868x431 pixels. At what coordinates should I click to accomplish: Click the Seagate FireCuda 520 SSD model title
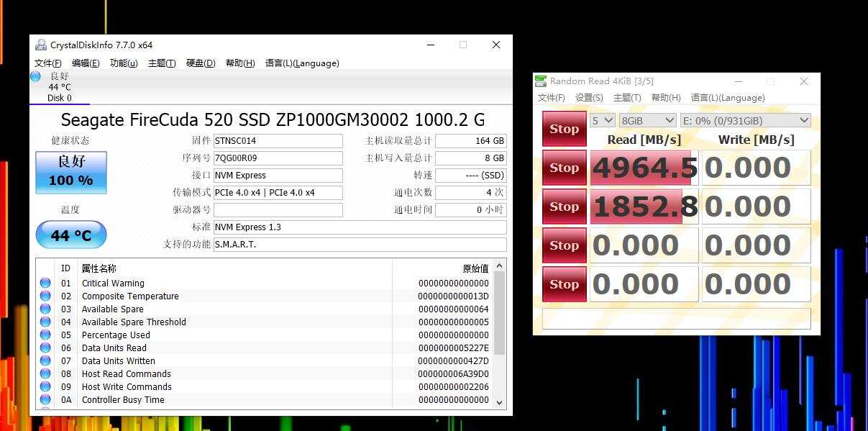tap(273, 119)
